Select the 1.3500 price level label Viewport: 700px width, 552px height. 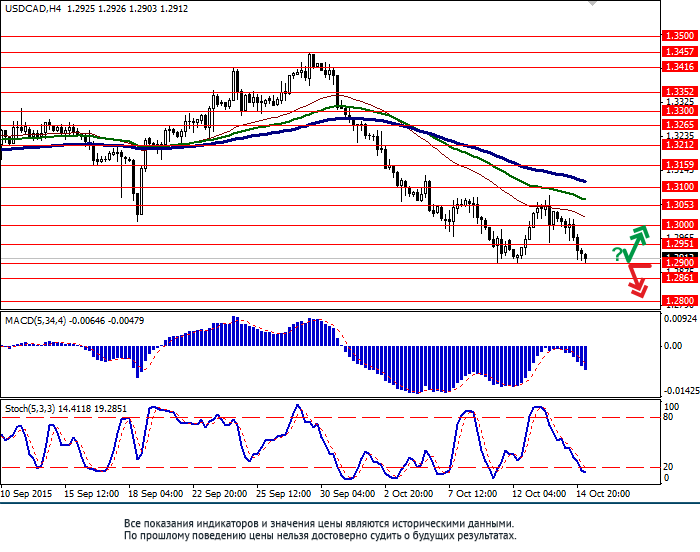680,36
